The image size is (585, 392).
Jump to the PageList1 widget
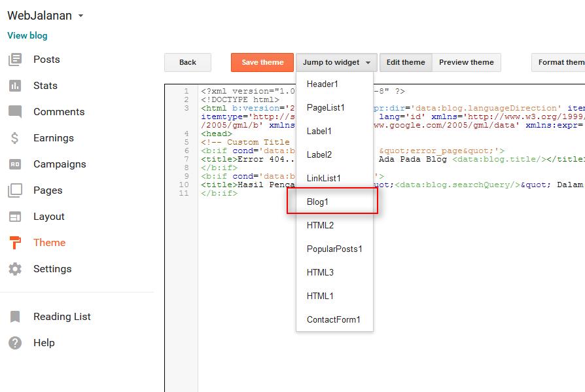334,108
